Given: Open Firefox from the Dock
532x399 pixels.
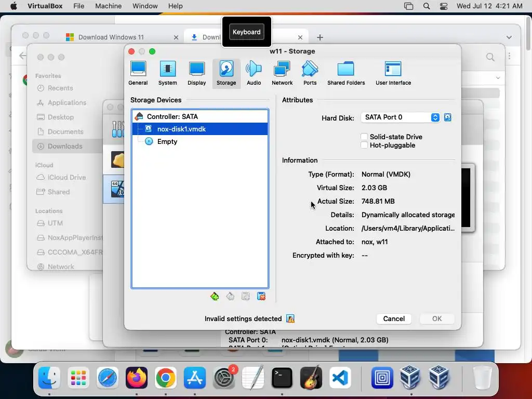Looking at the screenshot, I should point(137,378).
